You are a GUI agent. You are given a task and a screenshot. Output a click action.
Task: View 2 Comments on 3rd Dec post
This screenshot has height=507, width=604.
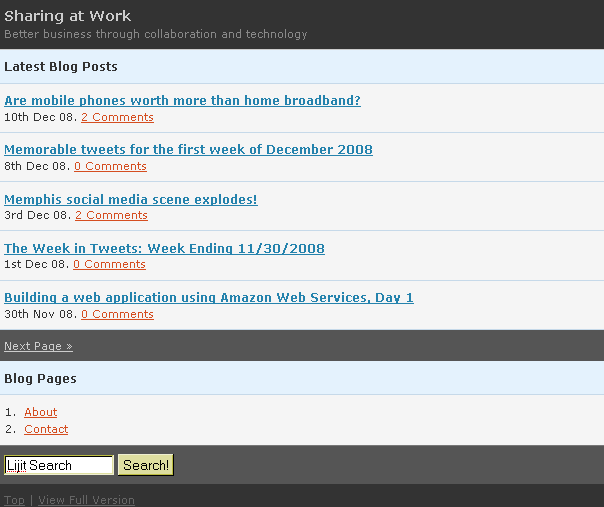(x=111, y=215)
